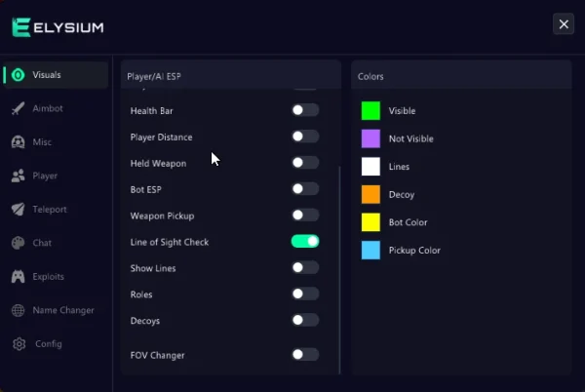Select the Exploits gamepad icon
The width and height of the screenshot is (585, 392).
point(18,276)
